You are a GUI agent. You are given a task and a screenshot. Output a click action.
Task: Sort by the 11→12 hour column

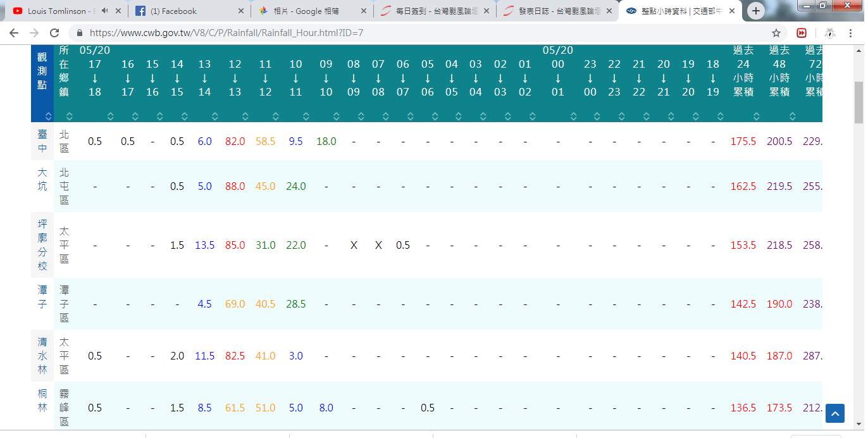pyautogui.click(x=276, y=116)
